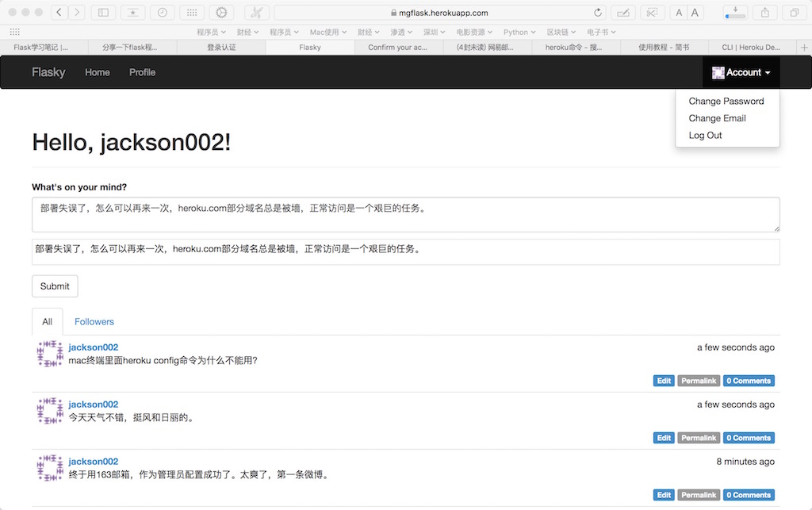The height and width of the screenshot is (510, 812).
Task: Open the jackson002 profile link
Action: point(93,347)
